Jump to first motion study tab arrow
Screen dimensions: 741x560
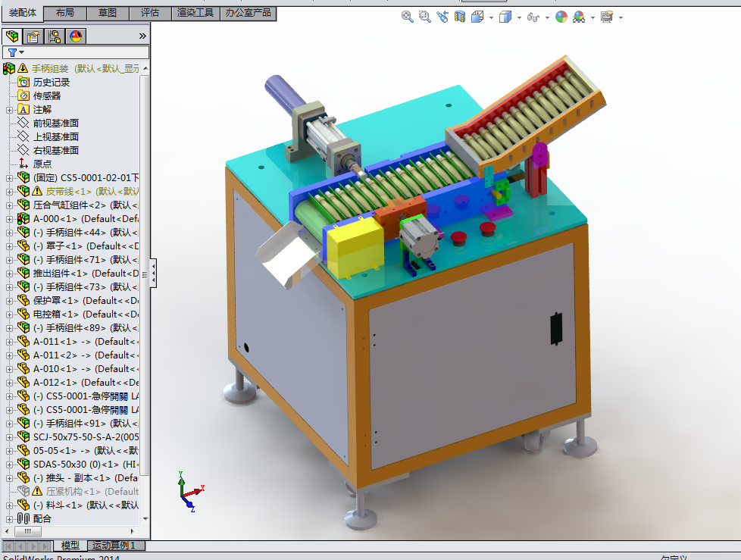tap(8, 546)
